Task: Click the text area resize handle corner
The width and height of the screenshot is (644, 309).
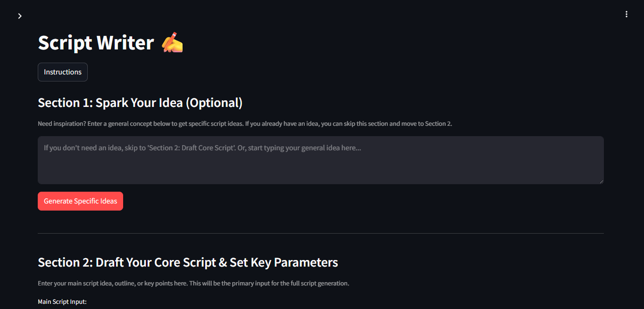Action: 601,181
